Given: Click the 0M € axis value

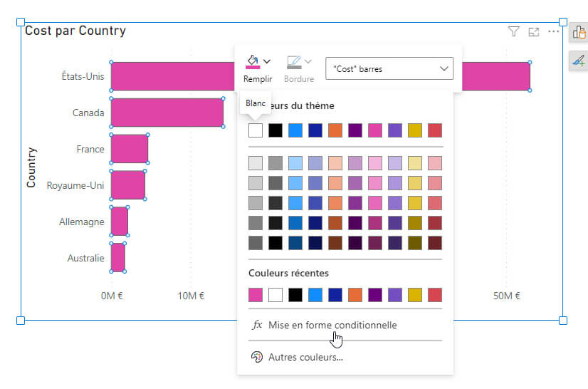Looking at the screenshot, I should 112,296.
